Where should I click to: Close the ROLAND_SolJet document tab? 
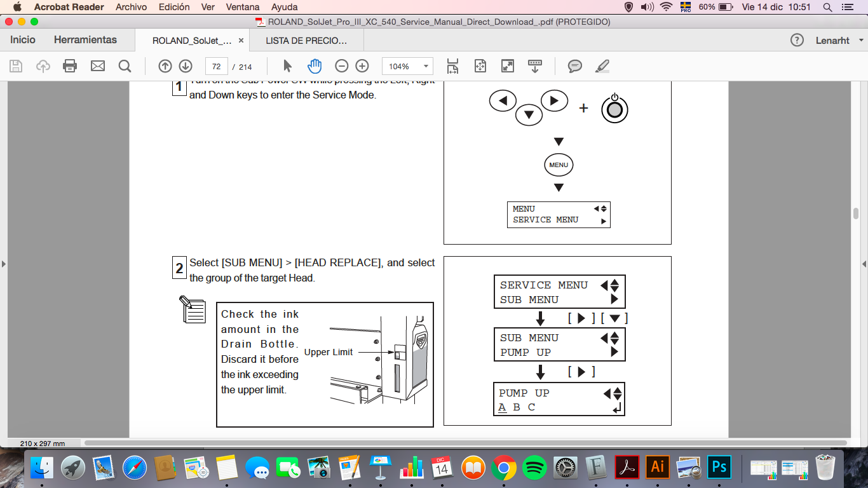(x=241, y=40)
